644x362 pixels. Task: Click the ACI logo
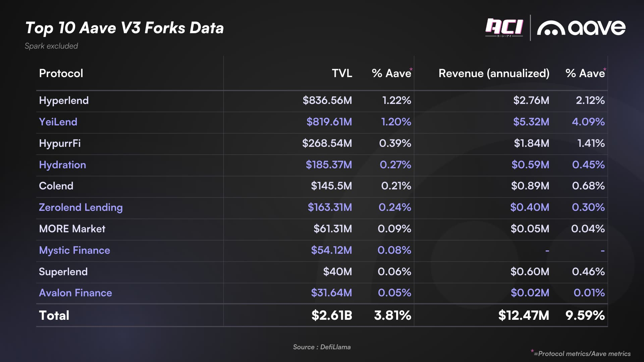click(x=504, y=27)
